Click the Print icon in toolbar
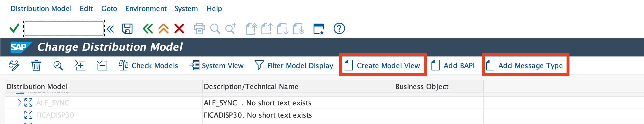The image size is (644, 124). pyautogui.click(x=199, y=29)
